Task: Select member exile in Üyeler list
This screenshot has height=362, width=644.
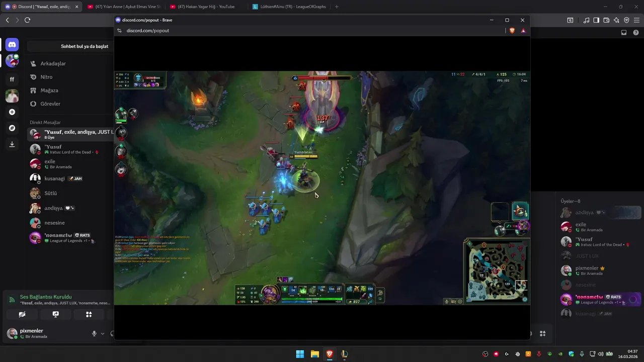Action: coord(600,227)
